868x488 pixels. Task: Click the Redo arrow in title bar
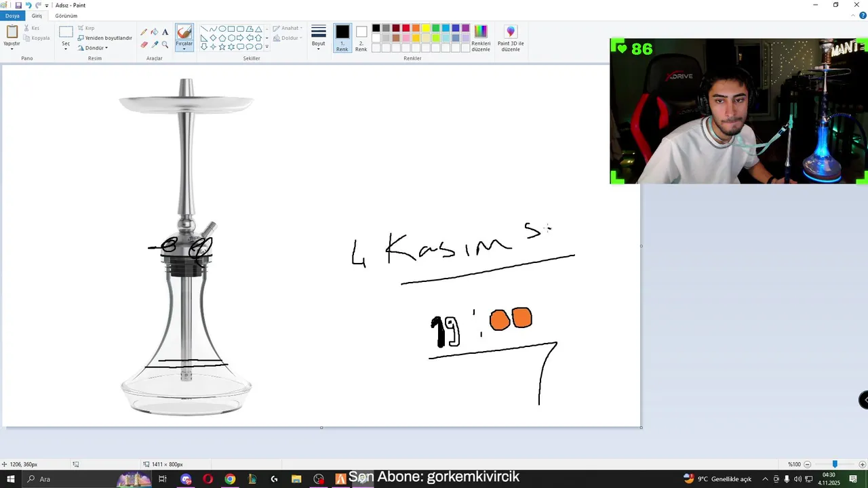38,5
